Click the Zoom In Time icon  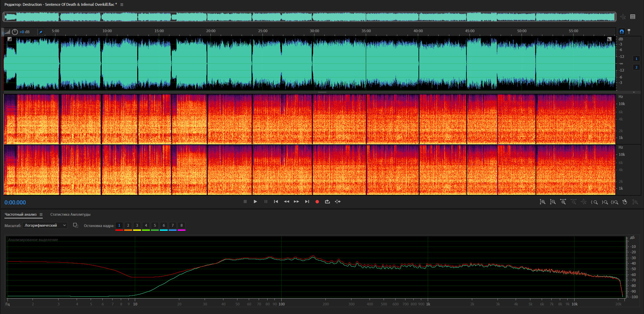(563, 202)
